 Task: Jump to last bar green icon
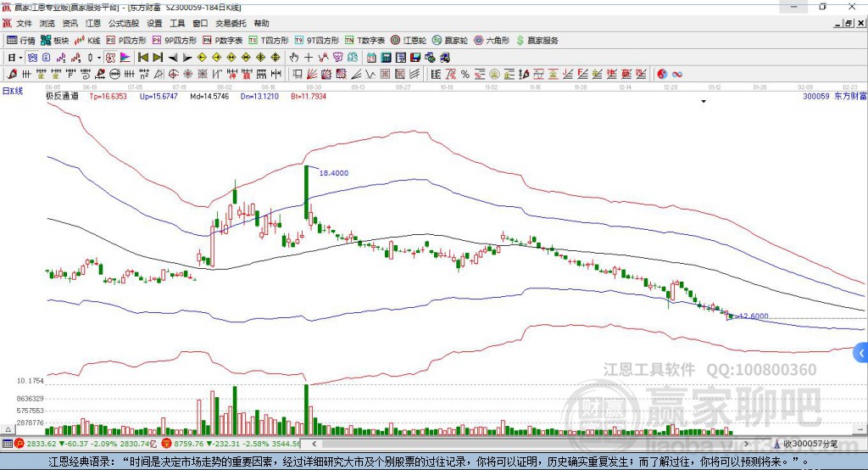click(x=158, y=58)
